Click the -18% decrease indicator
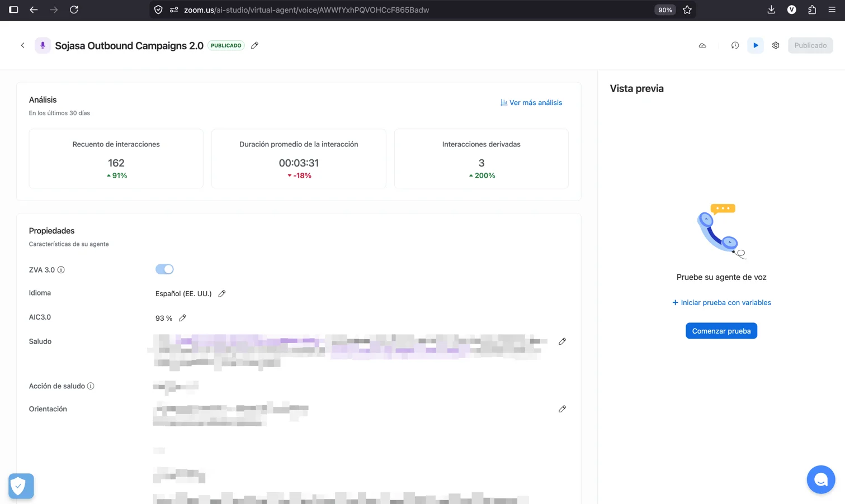845x504 pixels. 299,175
